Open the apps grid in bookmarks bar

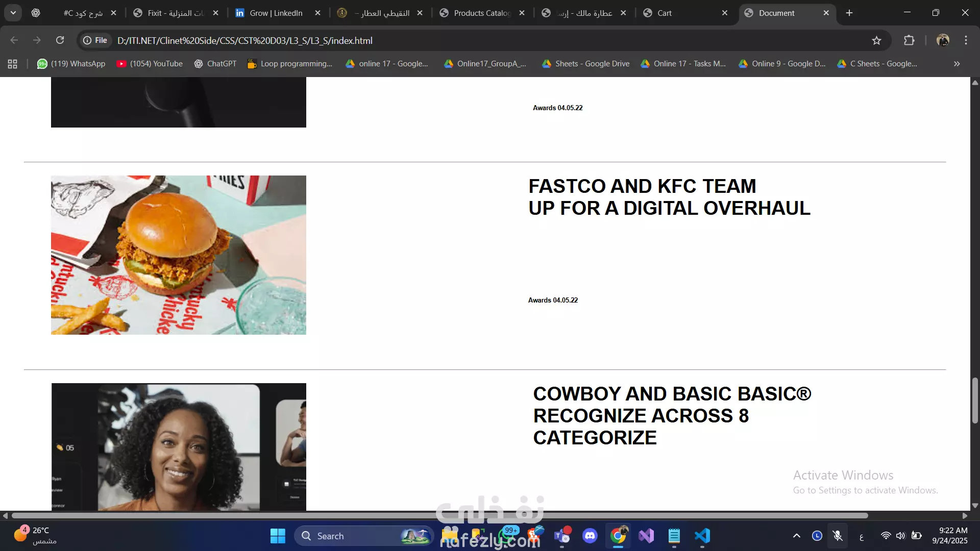point(13,64)
